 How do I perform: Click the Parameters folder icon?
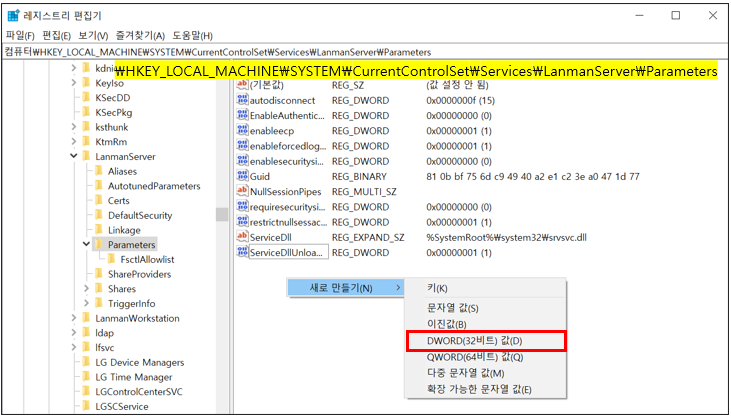pyautogui.click(x=99, y=244)
